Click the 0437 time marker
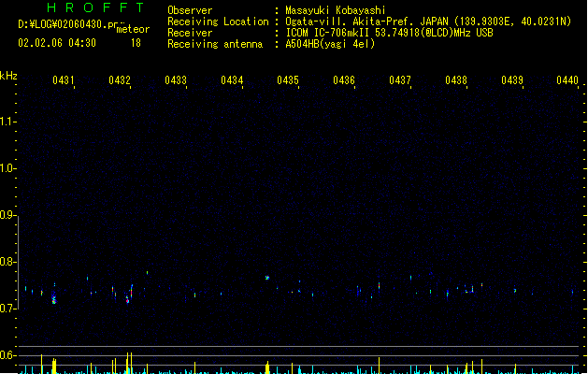 tap(400, 80)
